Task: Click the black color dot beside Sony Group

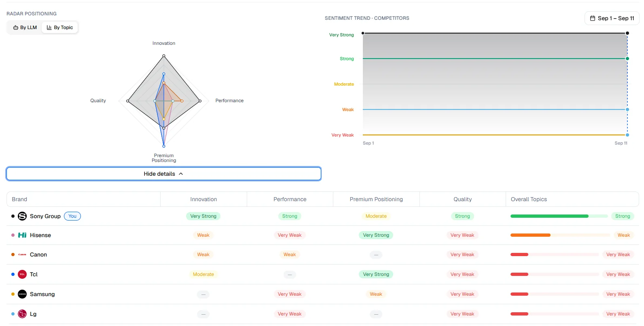Action: tap(13, 216)
